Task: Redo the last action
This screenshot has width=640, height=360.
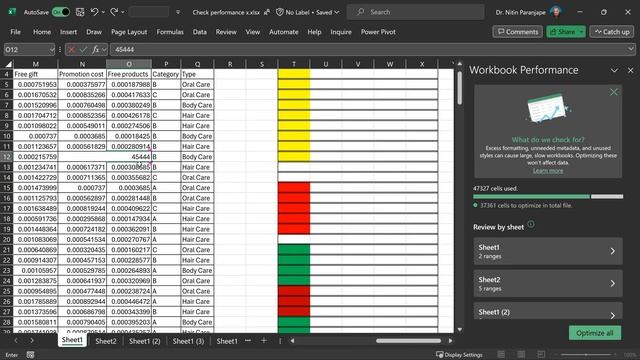Action: coord(114,12)
